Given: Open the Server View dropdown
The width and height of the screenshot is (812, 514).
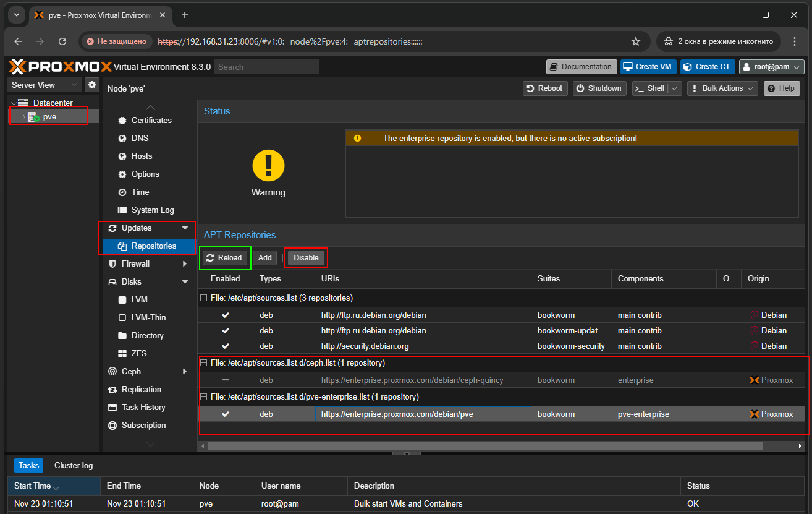Looking at the screenshot, I should click(x=44, y=85).
